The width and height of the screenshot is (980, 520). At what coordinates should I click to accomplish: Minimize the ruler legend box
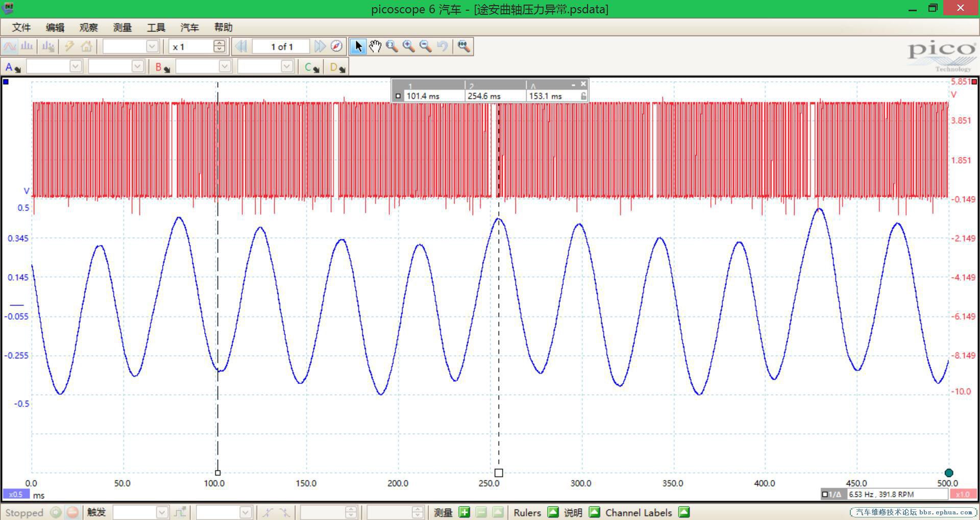(574, 84)
